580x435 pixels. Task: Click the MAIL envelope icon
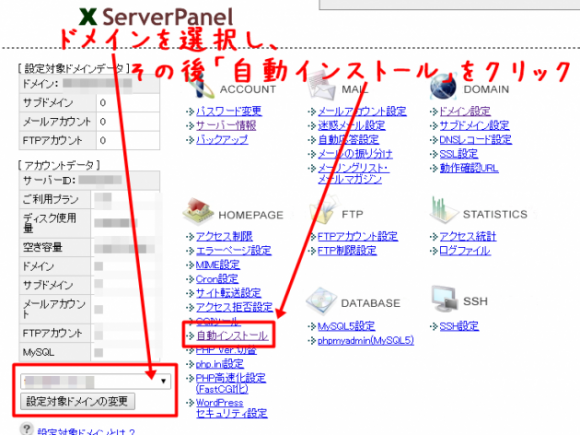[x=322, y=87]
